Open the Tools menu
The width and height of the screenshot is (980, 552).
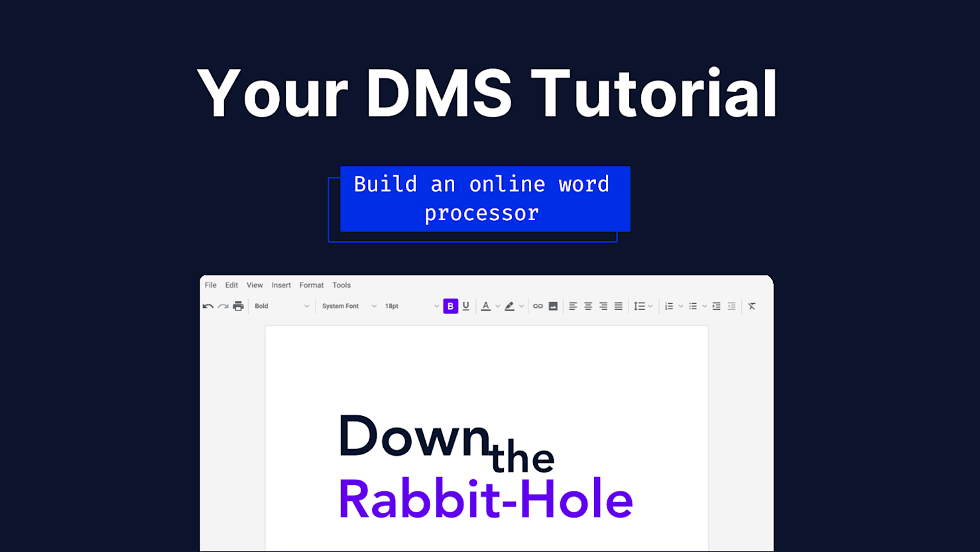pos(341,285)
